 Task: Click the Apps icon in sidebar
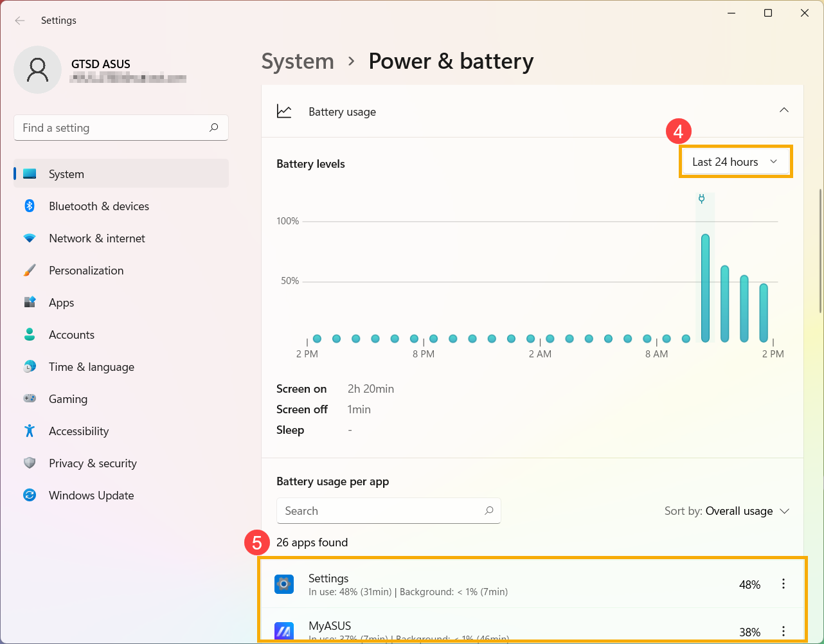tap(30, 302)
